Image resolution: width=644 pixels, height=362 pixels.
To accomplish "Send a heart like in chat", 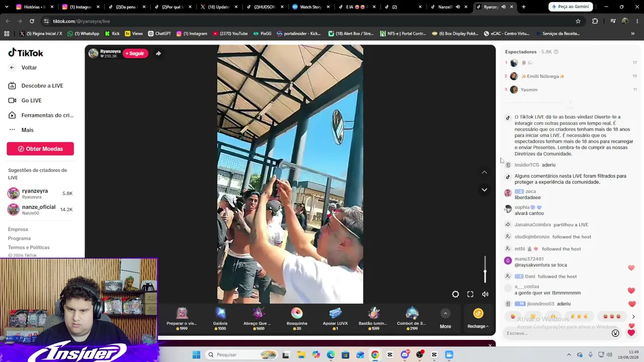I will point(631,333).
